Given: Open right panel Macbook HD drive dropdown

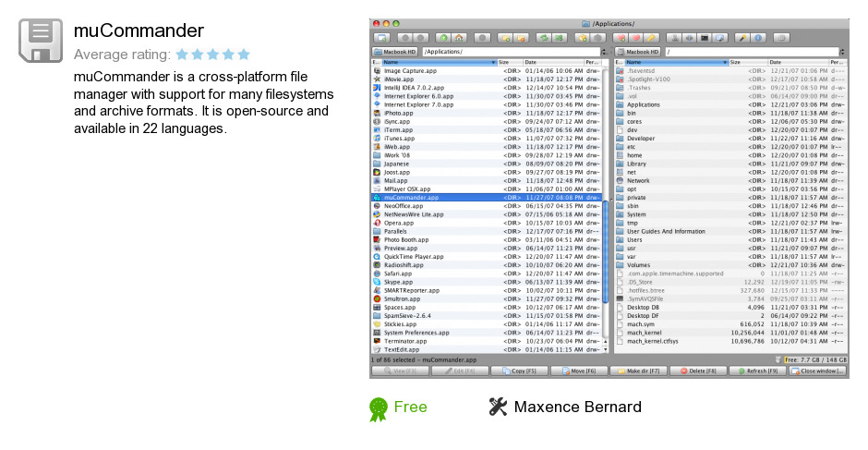Looking at the screenshot, I should coord(638,52).
